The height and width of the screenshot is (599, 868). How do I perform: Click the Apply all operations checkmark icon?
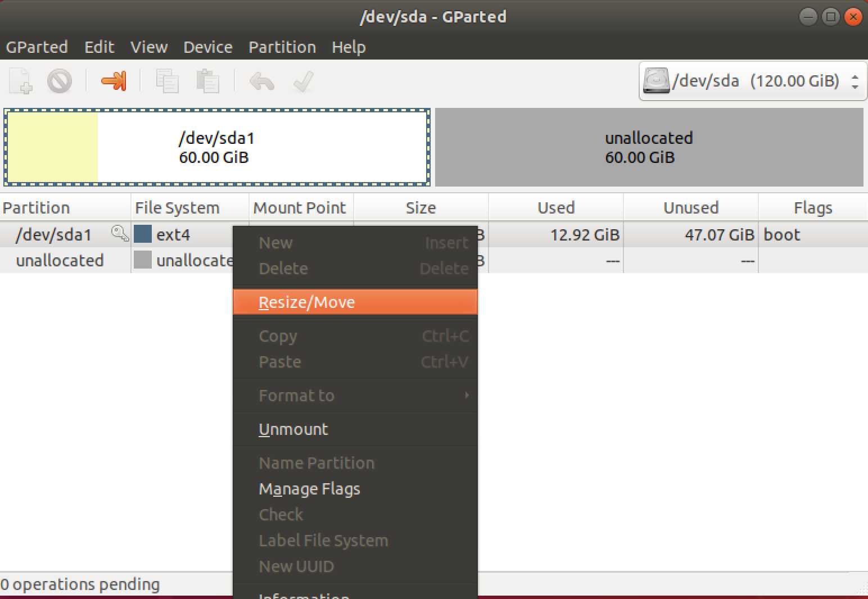point(303,81)
